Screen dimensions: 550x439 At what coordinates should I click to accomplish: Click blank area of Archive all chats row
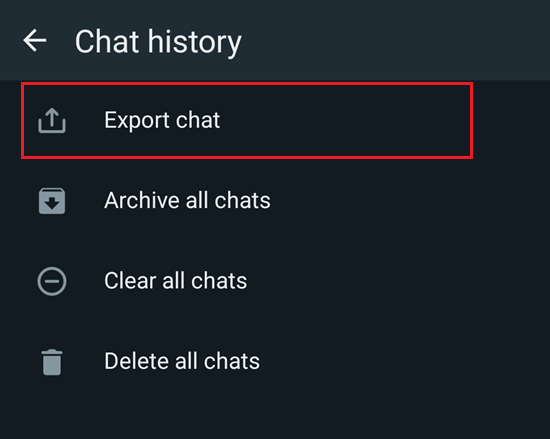[x=403, y=201]
